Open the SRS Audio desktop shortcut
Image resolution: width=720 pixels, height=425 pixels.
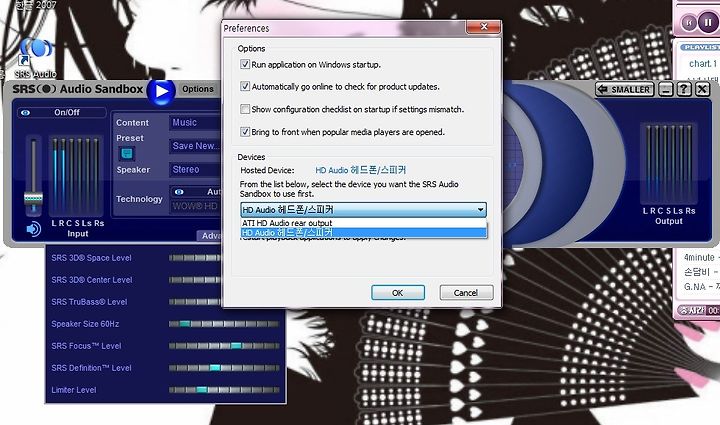click(35, 59)
